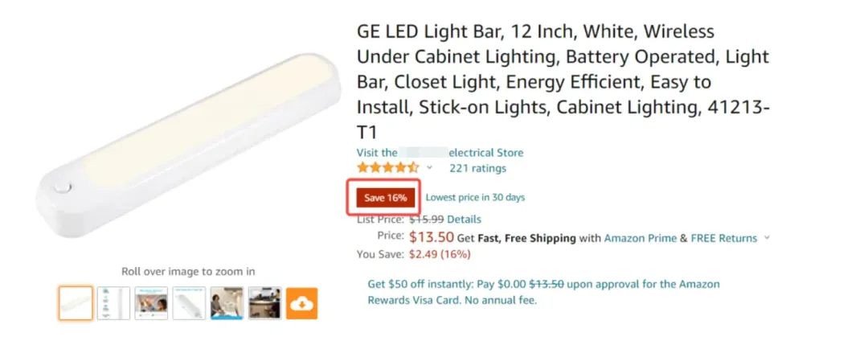Open the Amazon Prime link

tap(641, 239)
